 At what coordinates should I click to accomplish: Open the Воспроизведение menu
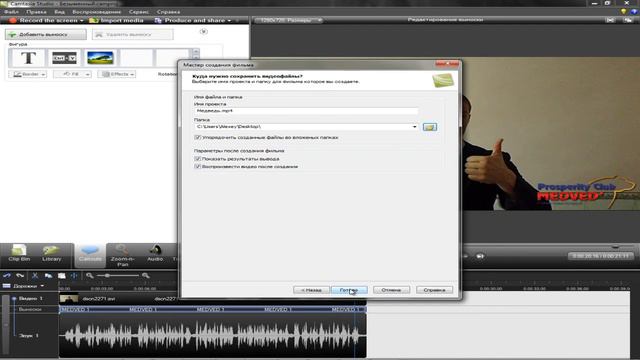pyautogui.click(x=97, y=12)
